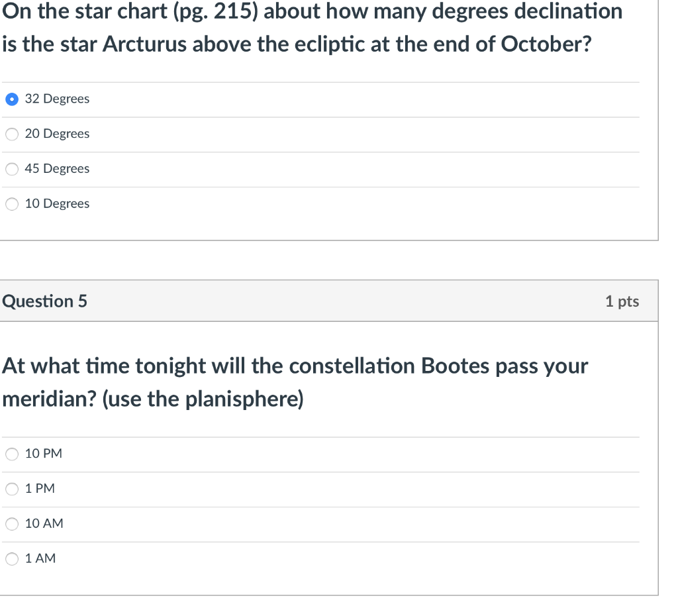The height and width of the screenshot is (616, 678).
Task: Select the 20 Degrees answer option
Action: tap(11, 134)
